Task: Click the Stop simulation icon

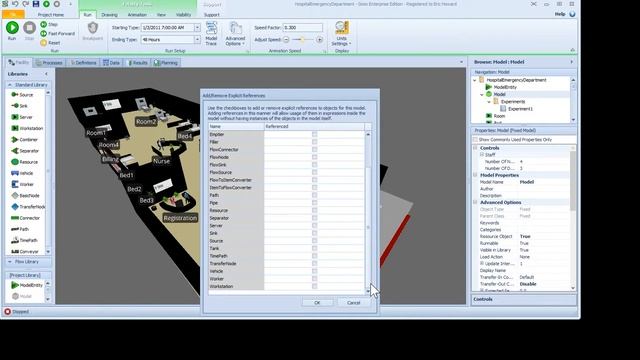Action: 29,28
